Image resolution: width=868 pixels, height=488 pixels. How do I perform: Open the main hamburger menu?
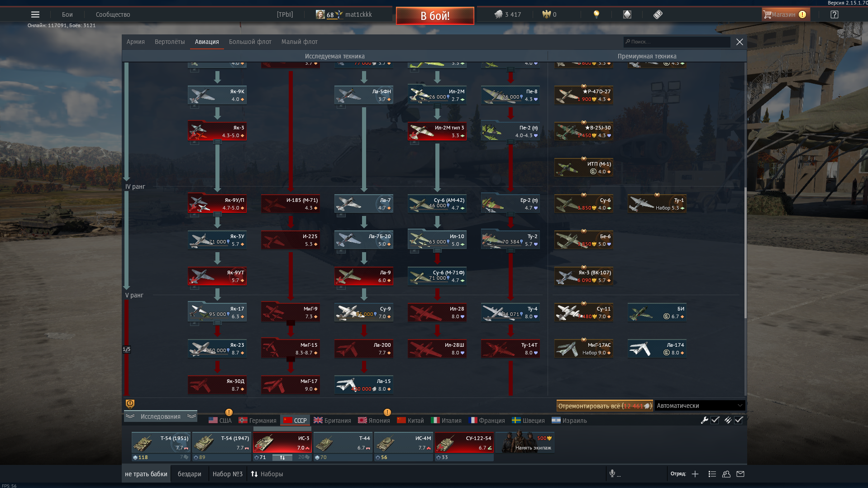click(x=35, y=14)
